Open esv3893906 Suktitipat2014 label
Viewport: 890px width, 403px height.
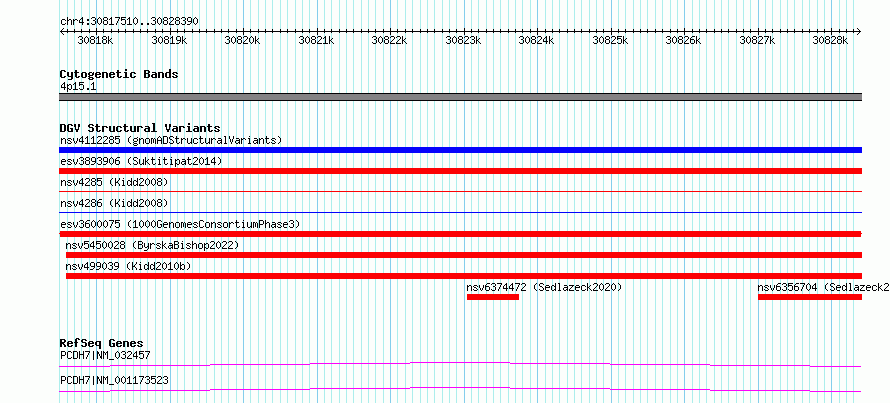(141, 161)
